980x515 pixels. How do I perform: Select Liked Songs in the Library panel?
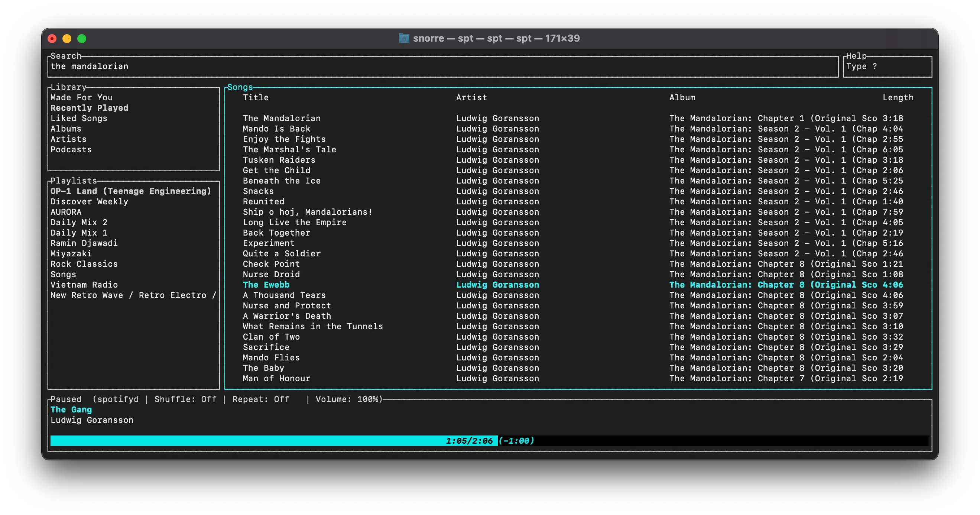click(x=79, y=118)
